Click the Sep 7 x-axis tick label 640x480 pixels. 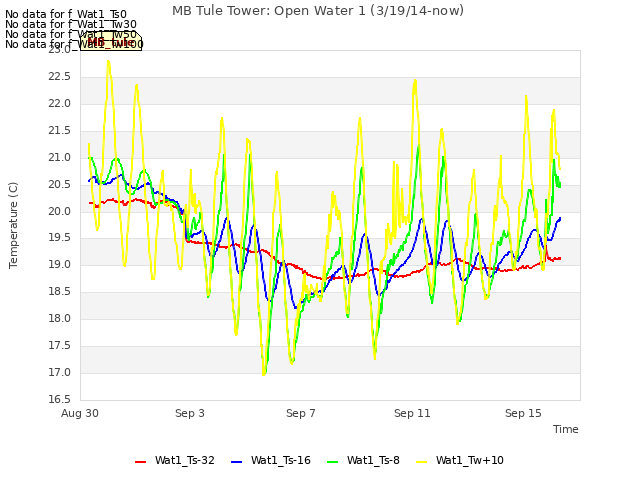pyautogui.click(x=301, y=413)
